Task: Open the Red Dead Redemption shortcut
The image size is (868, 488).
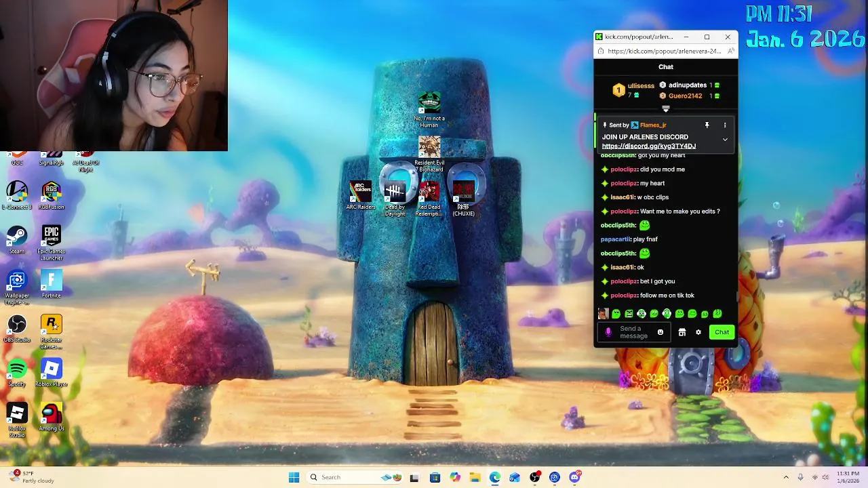Action: click(429, 199)
